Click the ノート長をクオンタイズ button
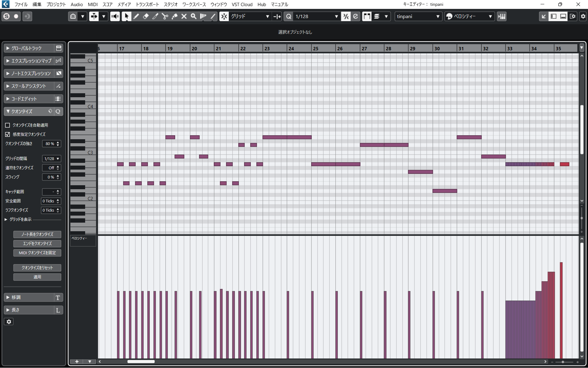The width and height of the screenshot is (588, 368). tap(37, 235)
